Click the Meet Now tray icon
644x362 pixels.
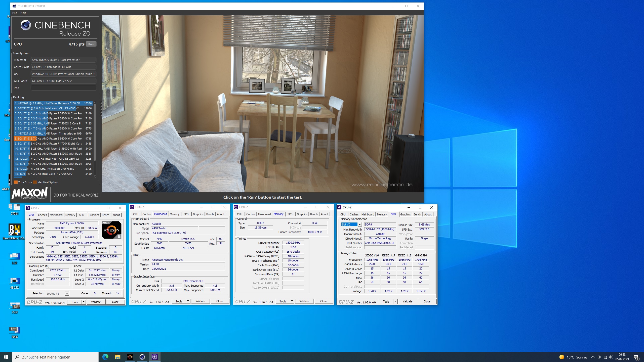(599, 357)
